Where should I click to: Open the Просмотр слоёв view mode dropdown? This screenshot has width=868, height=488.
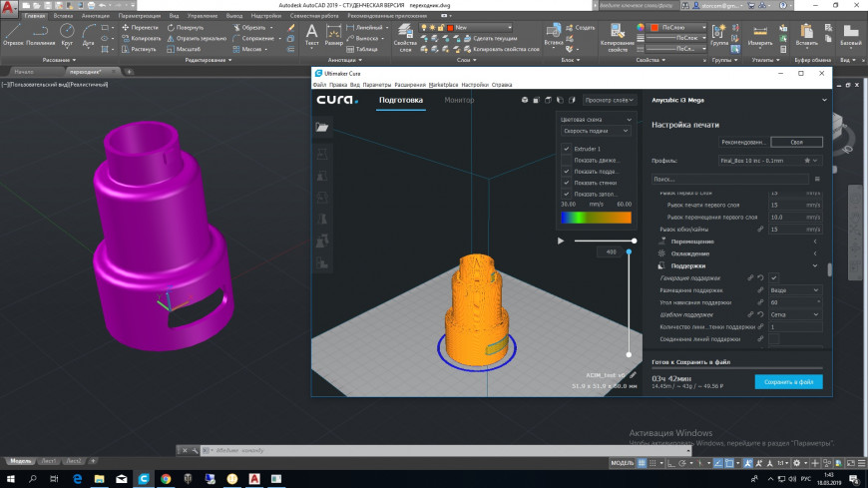tap(609, 101)
